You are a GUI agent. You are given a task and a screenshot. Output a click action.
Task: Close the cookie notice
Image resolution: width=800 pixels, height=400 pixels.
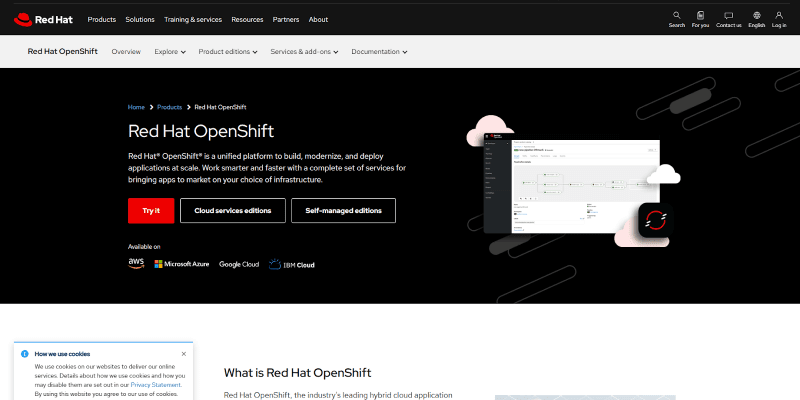coord(184,354)
